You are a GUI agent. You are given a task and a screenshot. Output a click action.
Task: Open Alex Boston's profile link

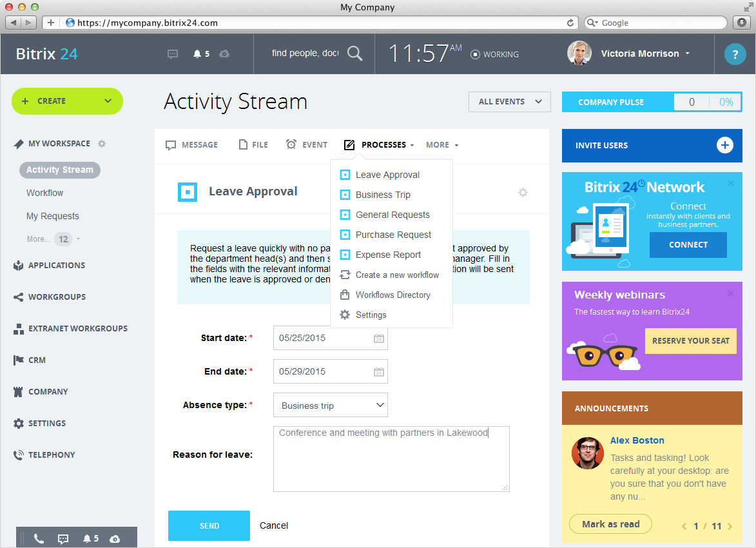(637, 440)
